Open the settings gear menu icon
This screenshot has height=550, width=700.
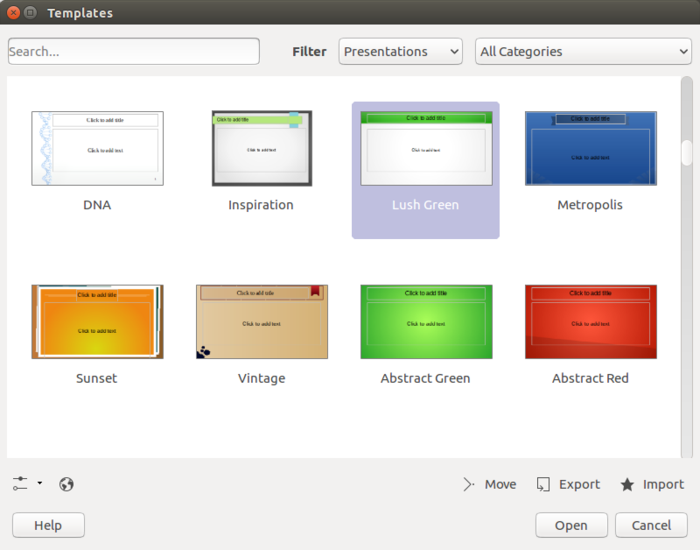tap(21, 484)
